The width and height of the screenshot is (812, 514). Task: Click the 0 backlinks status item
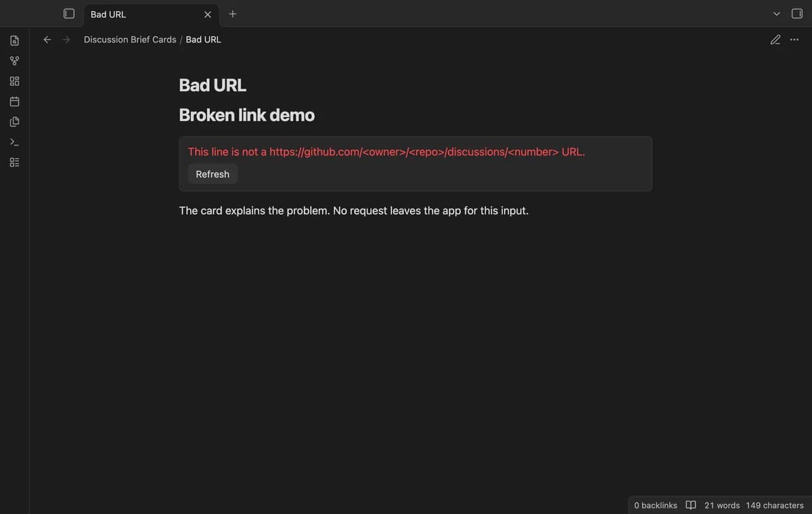pos(656,505)
